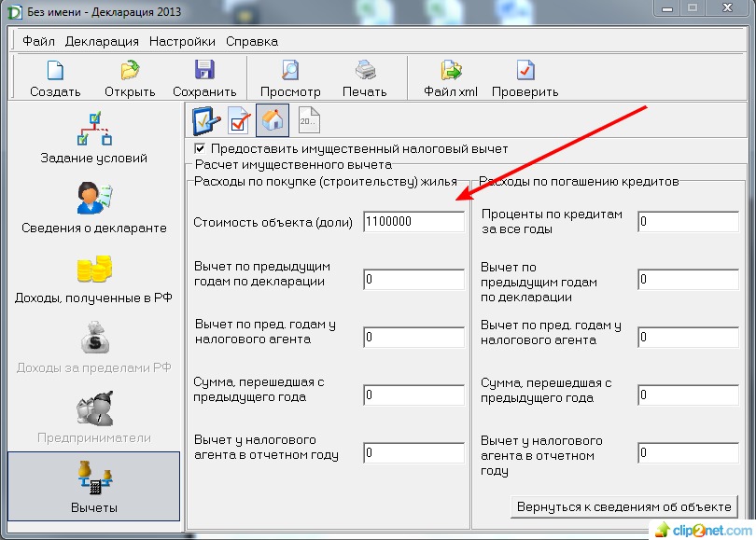Save declaration with Сохранить icon
The image size is (756, 540).
point(204,70)
